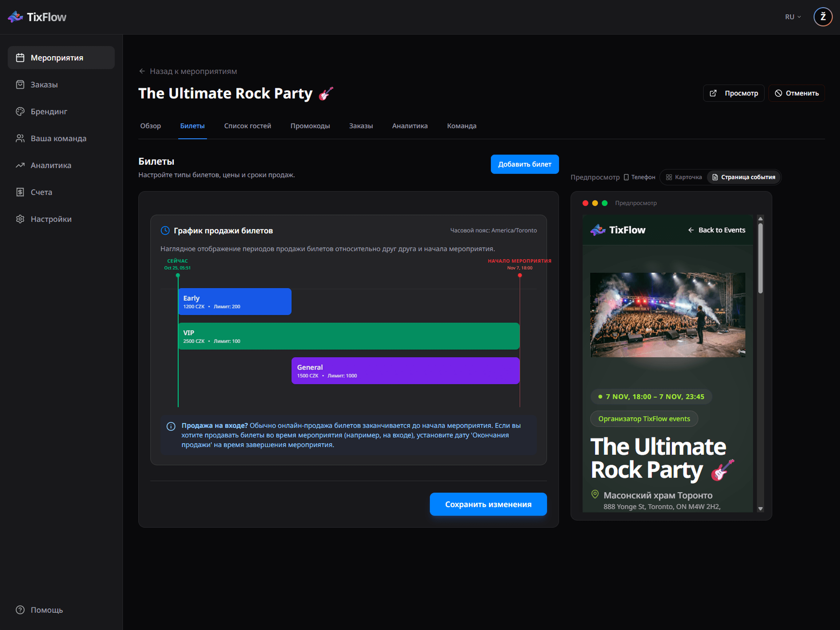
Task: Click the TixFlow logo in header
Action: pyautogui.click(x=37, y=17)
